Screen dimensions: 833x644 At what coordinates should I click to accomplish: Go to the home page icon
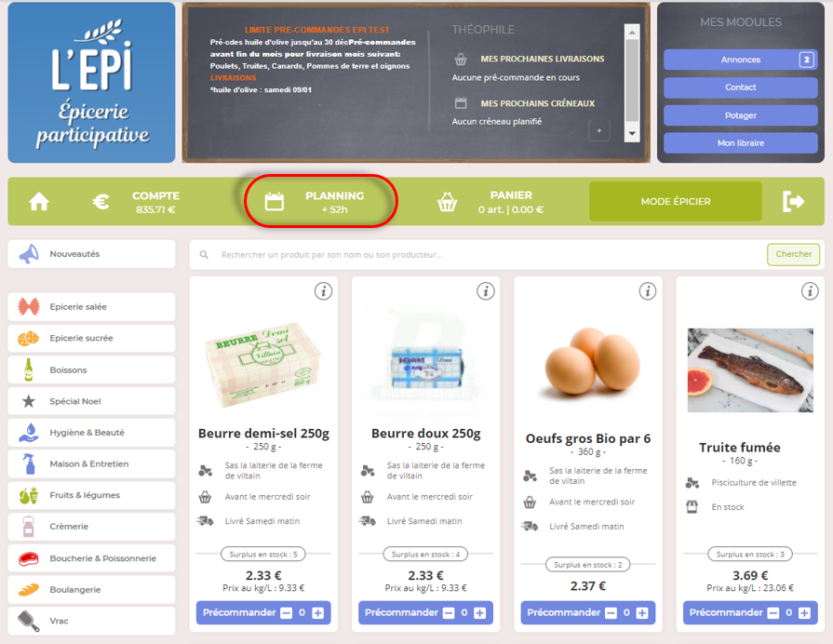39,201
